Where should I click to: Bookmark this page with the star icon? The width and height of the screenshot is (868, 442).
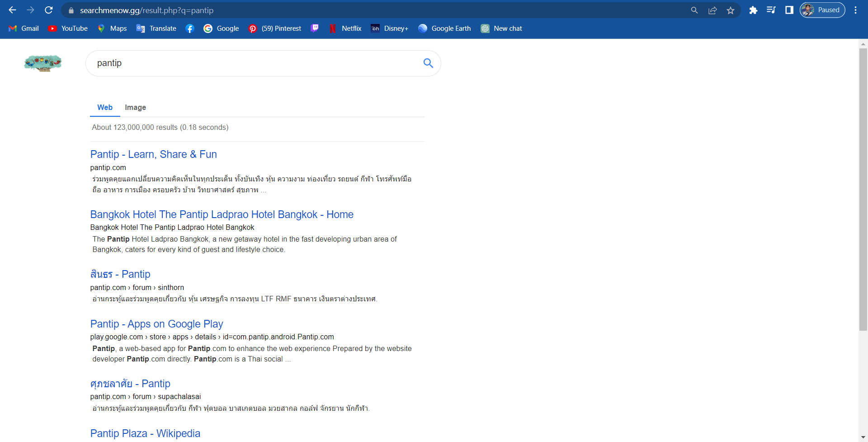pyautogui.click(x=731, y=10)
